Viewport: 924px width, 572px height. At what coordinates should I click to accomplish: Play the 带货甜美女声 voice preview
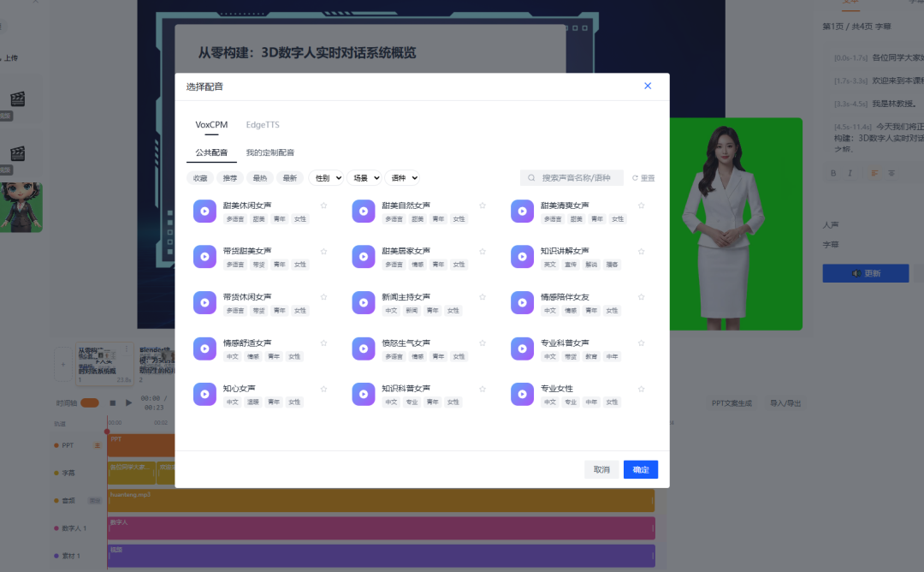click(204, 257)
